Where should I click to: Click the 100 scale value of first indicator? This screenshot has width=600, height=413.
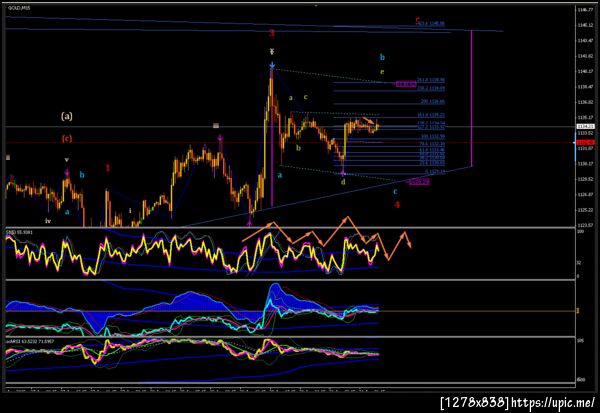[x=581, y=232]
